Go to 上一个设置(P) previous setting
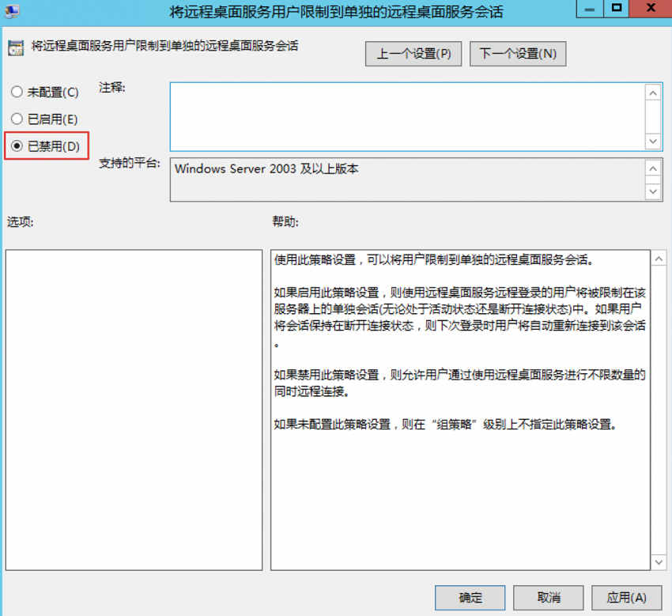 pyautogui.click(x=413, y=54)
